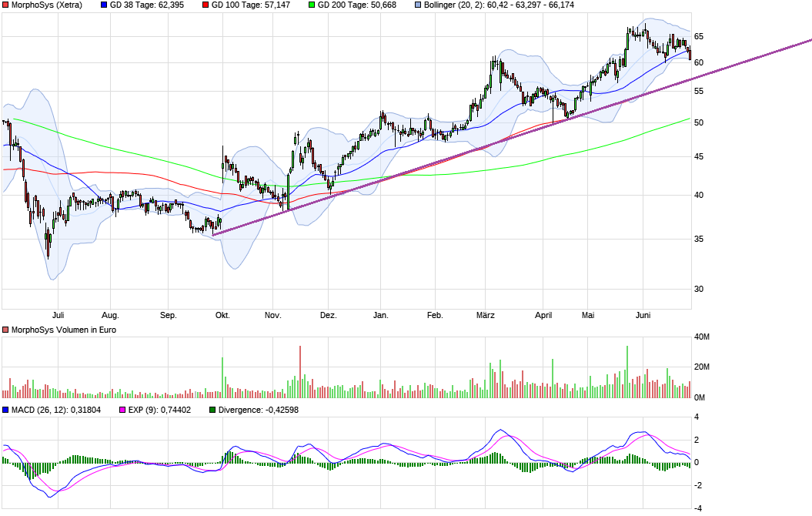Click the 55 price axis label
This screenshot has height=516, width=812.
pyautogui.click(x=699, y=91)
